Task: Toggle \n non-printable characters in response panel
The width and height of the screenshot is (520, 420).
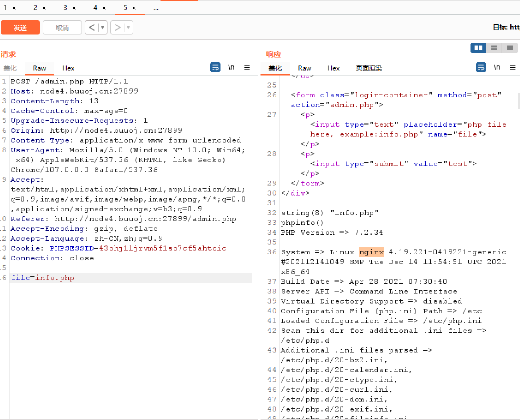Action: (x=497, y=67)
